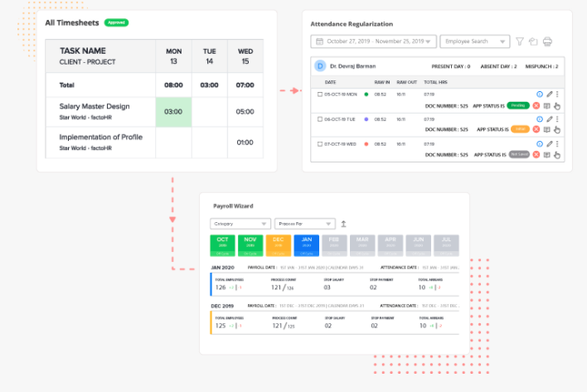
Task: Expand the Category dropdown in Payroll Wizard
Action: point(240,224)
